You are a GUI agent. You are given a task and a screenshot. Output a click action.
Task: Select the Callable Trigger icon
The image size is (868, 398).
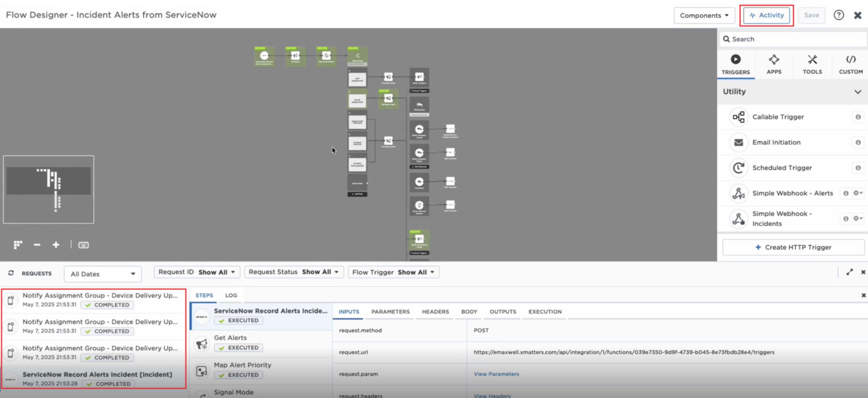pyautogui.click(x=738, y=117)
